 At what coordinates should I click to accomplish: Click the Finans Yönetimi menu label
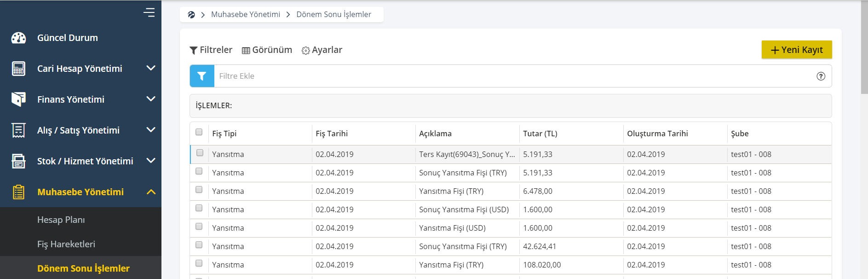71,99
